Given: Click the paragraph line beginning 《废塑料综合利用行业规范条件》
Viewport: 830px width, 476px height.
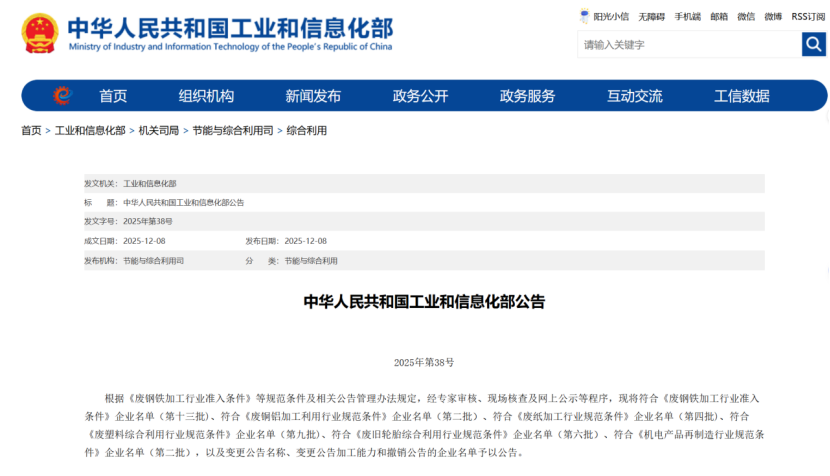Looking at the screenshot, I should coord(425,434).
